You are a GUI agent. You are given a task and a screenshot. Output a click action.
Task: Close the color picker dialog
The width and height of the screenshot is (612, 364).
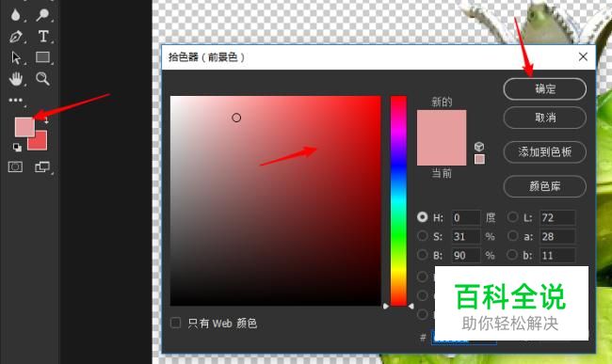pyautogui.click(x=583, y=56)
